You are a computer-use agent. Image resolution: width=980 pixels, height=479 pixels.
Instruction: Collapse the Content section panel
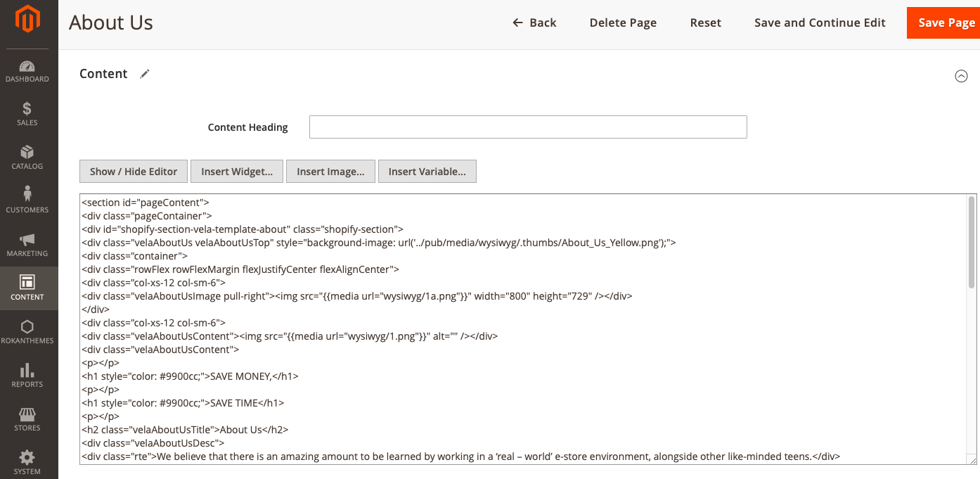962,76
